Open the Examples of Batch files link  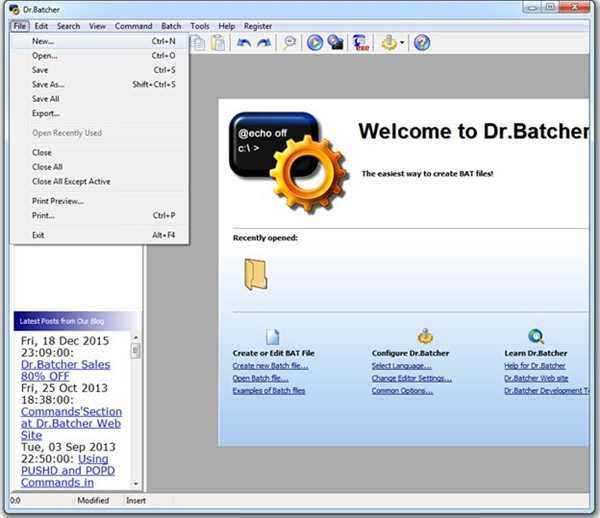click(269, 391)
